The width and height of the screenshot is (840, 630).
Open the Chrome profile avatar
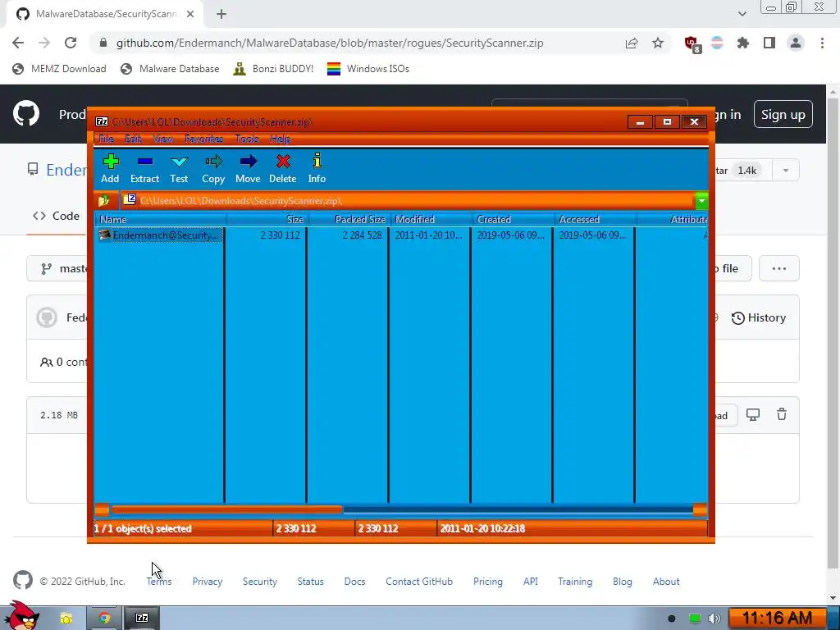click(x=796, y=43)
